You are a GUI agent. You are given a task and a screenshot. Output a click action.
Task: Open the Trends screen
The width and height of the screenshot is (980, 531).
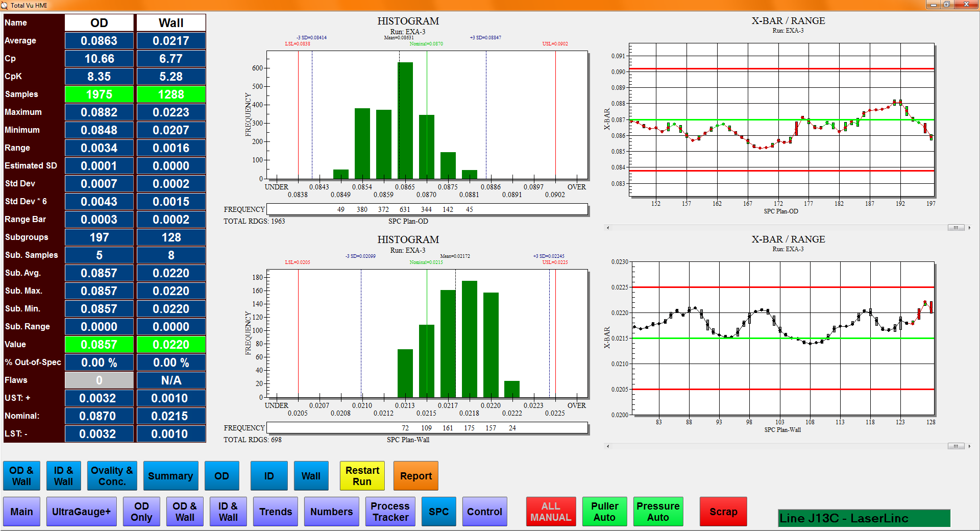coord(276,512)
